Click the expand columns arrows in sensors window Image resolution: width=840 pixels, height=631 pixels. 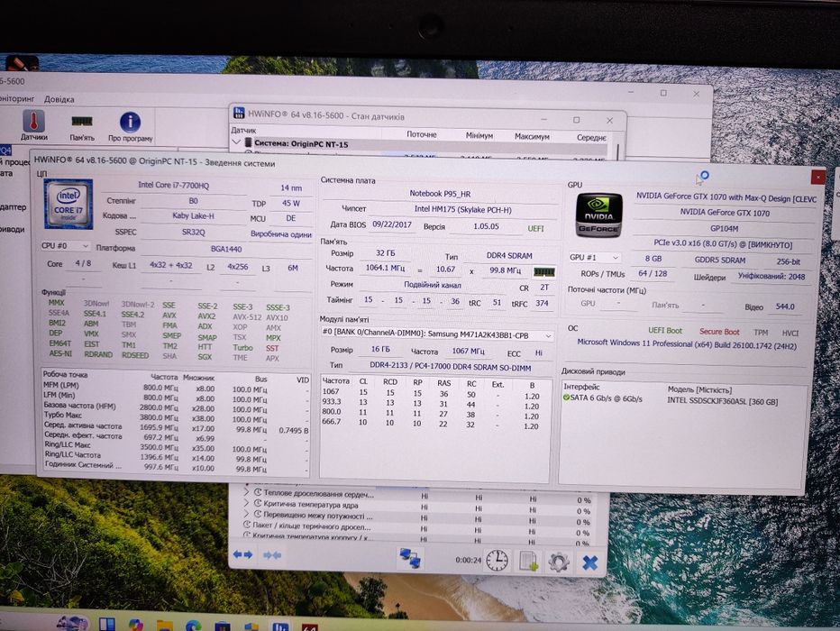242,555
